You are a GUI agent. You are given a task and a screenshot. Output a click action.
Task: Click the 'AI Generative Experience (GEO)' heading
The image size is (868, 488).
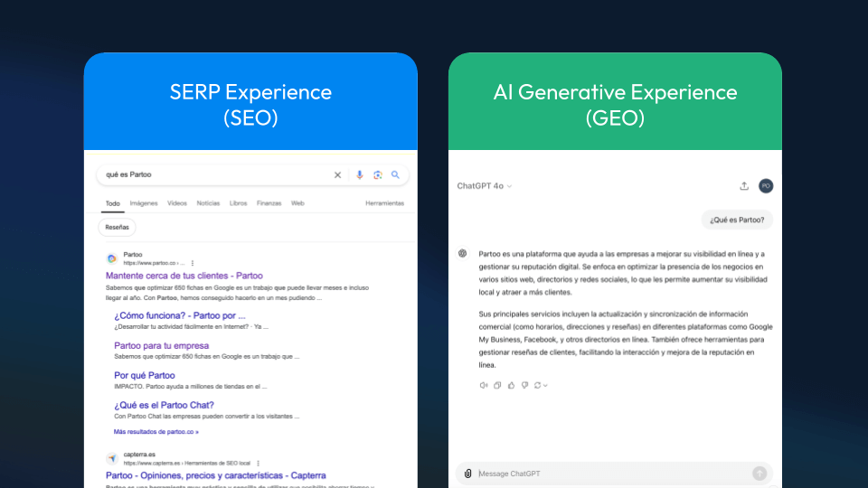615,105
